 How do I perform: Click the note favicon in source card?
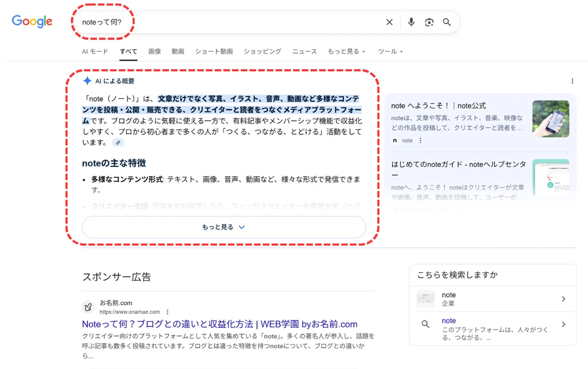point(395,140)
